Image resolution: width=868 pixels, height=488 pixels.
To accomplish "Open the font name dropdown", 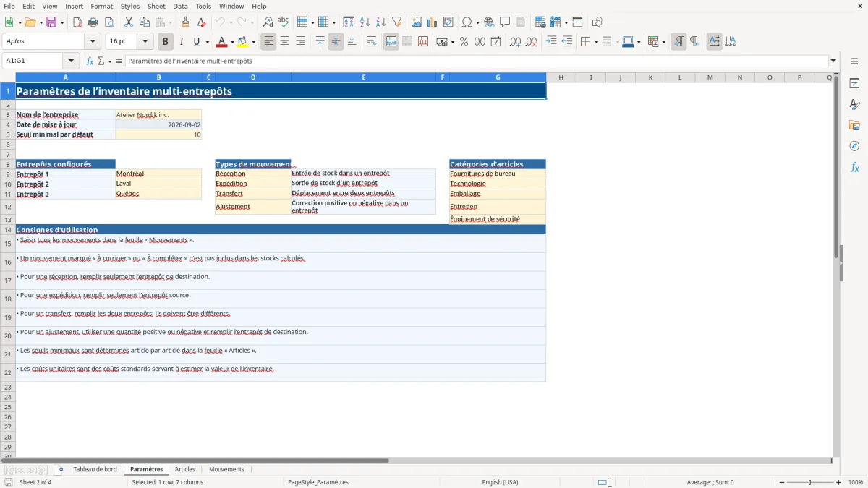I will pos(92,42).
